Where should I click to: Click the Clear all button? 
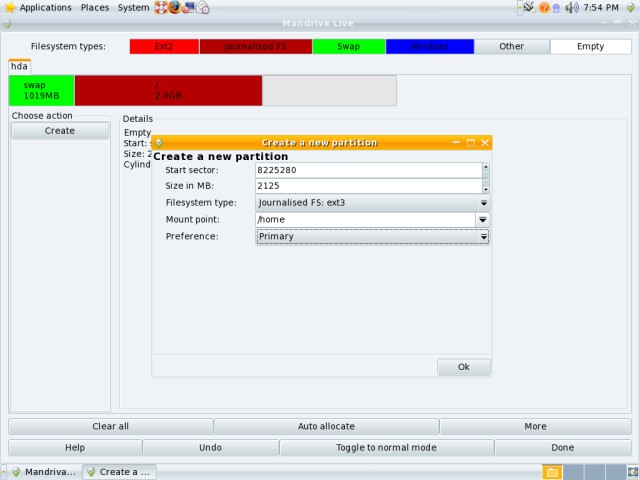[x=111, y=426]
